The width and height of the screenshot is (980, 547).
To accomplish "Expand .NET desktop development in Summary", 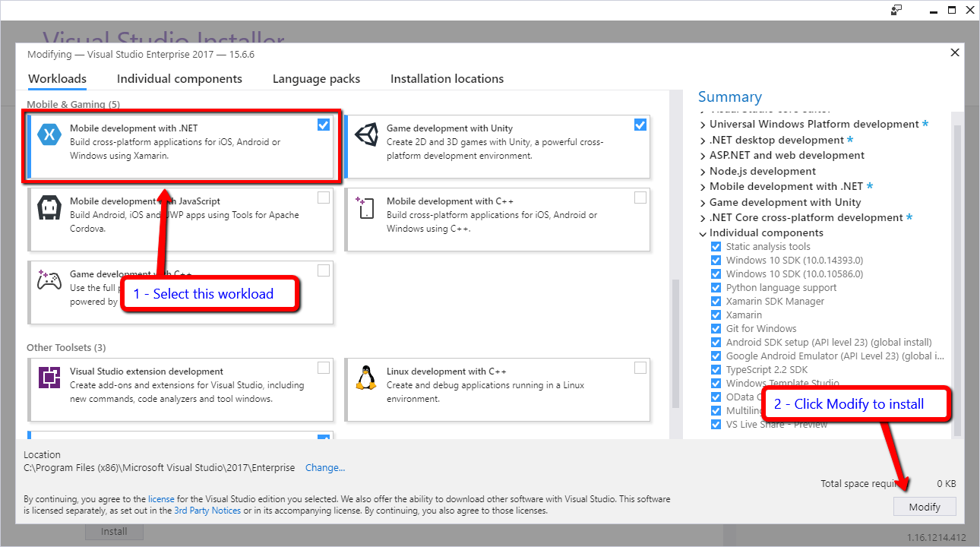I will click(x=703, y=140).
